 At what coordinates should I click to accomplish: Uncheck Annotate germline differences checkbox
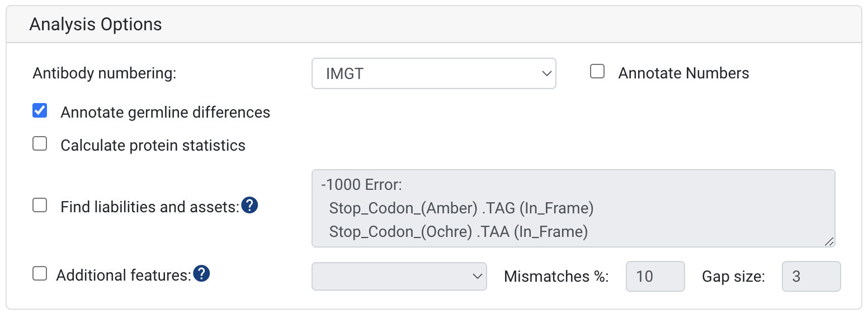(39, 111)
